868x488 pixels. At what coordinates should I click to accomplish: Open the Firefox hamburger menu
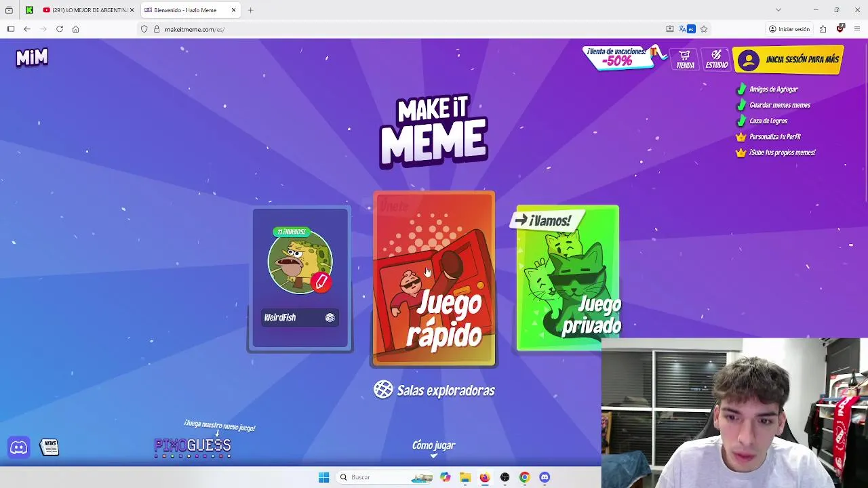(x=857, y=29)
